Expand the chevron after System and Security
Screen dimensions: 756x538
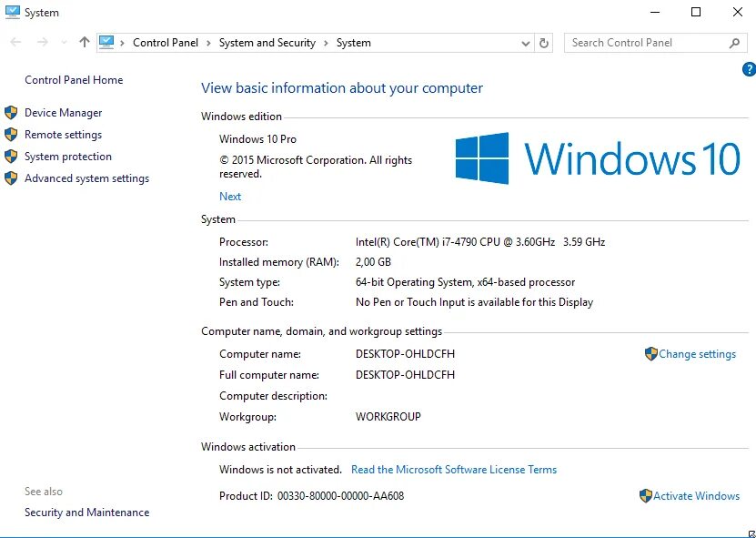tap(326, 43)
